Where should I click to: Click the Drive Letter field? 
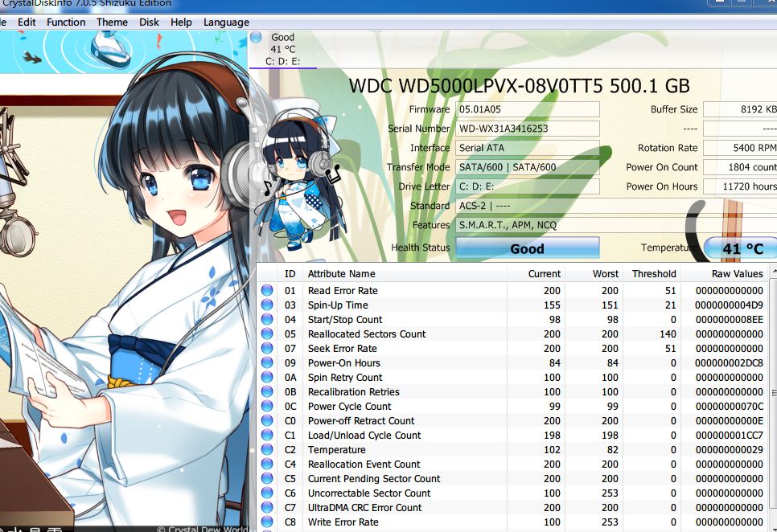(528, 186)
